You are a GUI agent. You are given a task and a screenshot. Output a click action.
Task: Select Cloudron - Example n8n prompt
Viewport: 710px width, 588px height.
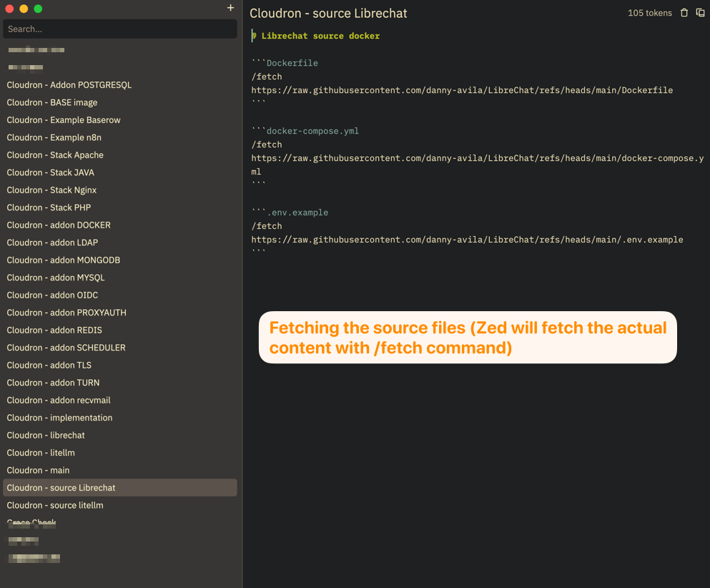point(120,137)
